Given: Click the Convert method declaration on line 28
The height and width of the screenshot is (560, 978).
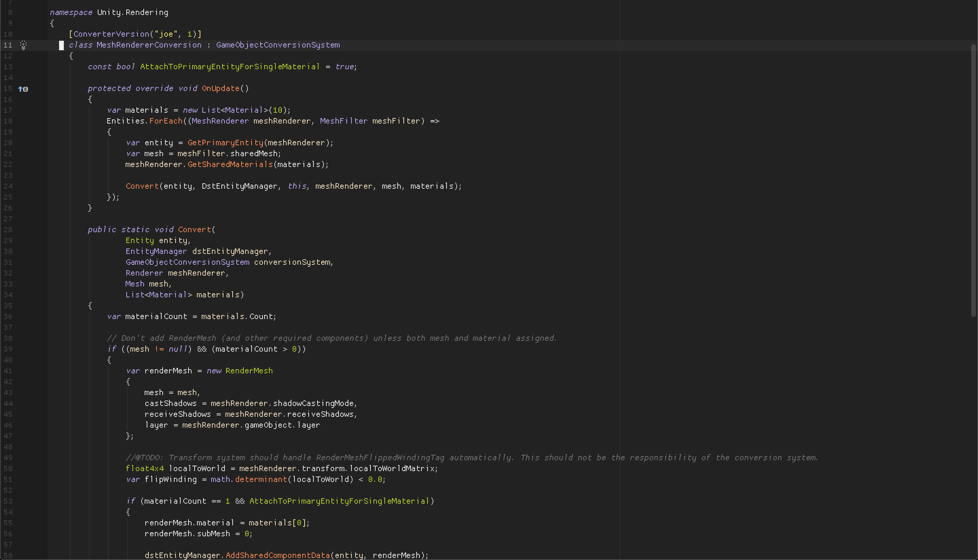Looking at the screenshot, I should point(195,230).
